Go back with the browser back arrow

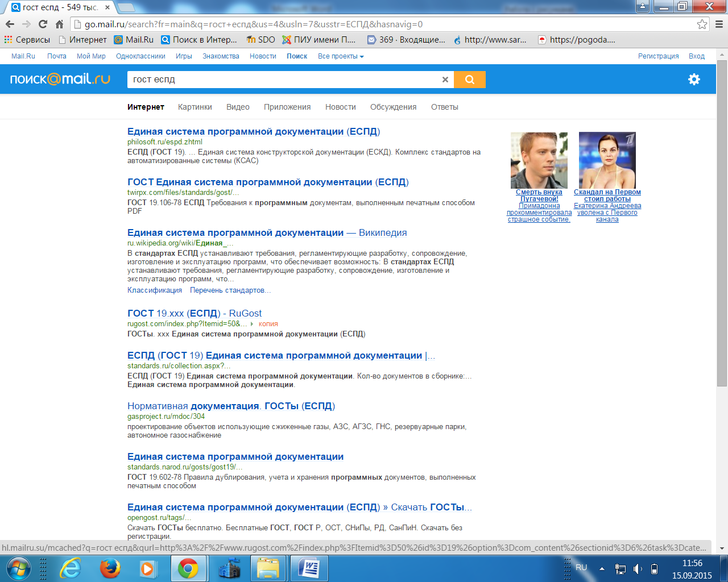[x=10, y=24]
